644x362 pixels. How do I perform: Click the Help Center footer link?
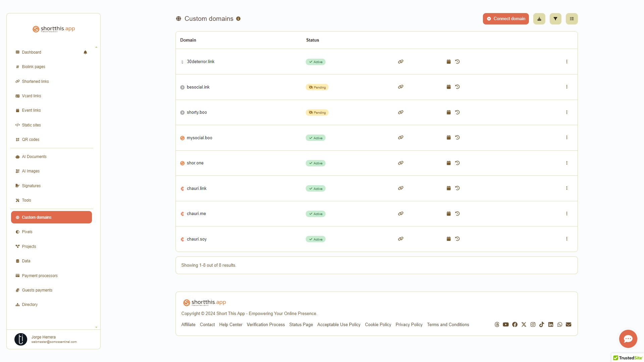pos(231,325)
